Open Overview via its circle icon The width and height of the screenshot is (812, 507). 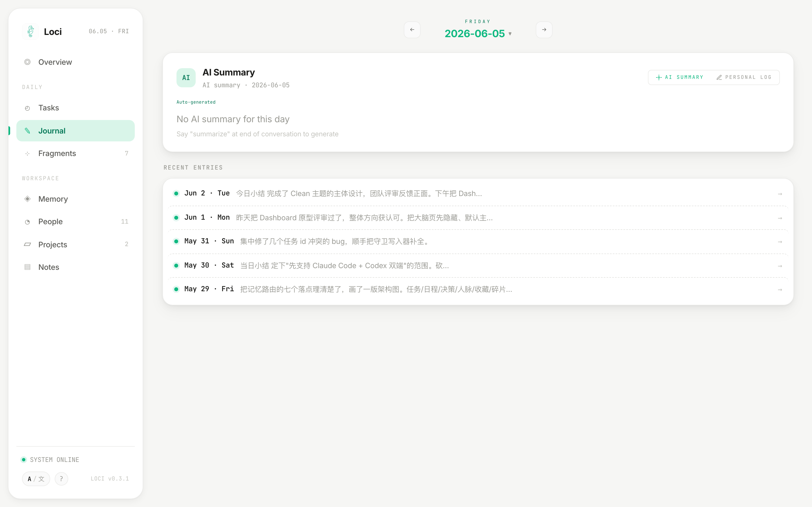(x=28, y=62)
